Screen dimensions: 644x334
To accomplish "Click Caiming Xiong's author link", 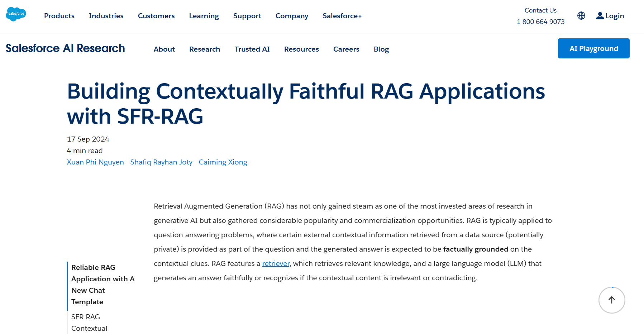I will (x=223, y=162).
